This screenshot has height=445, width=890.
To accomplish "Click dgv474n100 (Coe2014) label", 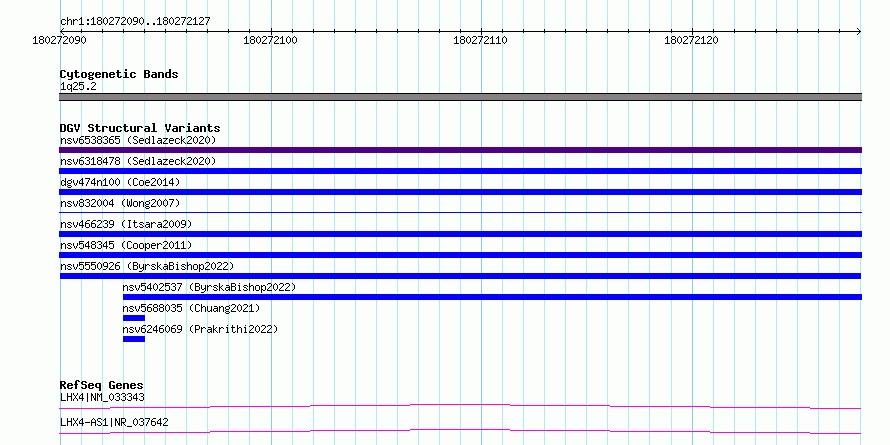I will [120, 182].
